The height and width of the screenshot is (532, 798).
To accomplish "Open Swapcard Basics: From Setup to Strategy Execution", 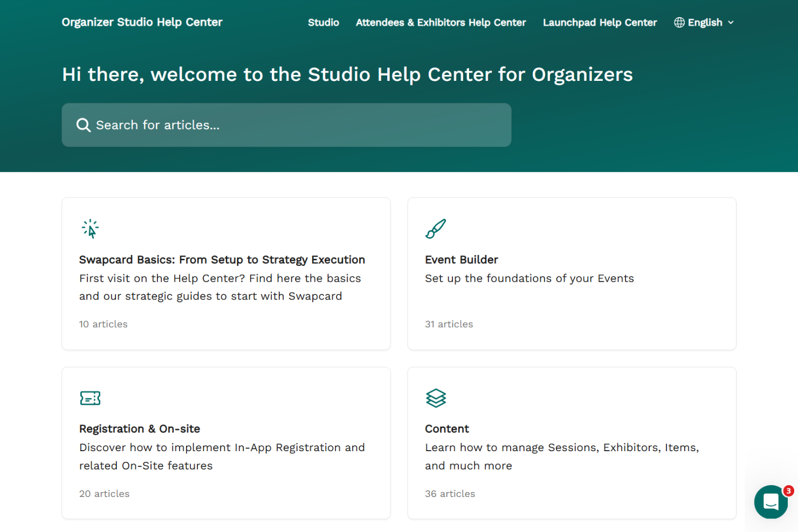I will click(x=222, y=260).
